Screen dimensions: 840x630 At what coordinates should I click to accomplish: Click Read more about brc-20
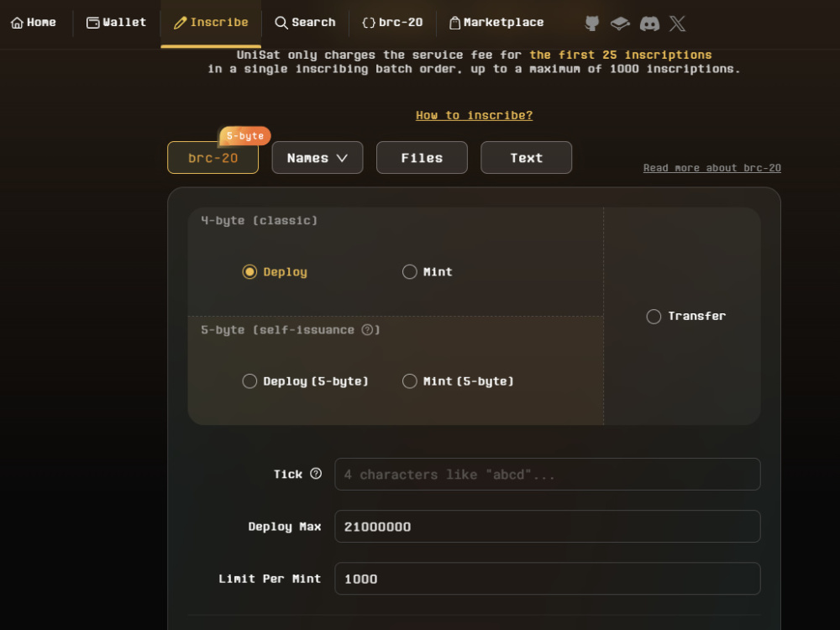(711, 167)
